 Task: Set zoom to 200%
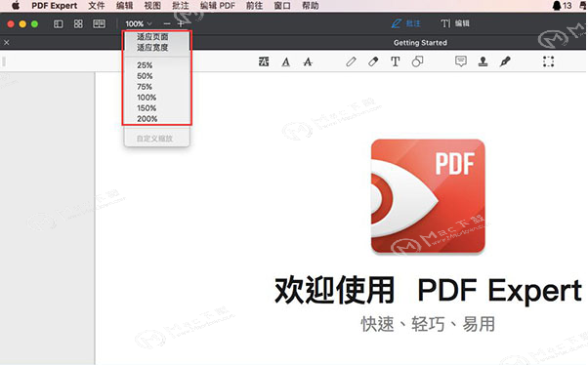(147, 119)
